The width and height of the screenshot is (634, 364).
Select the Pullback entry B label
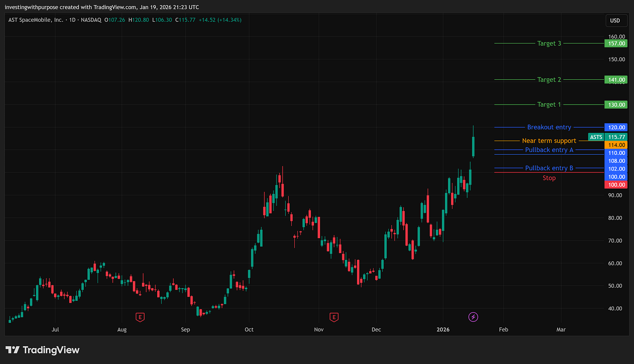click(549, 168)
